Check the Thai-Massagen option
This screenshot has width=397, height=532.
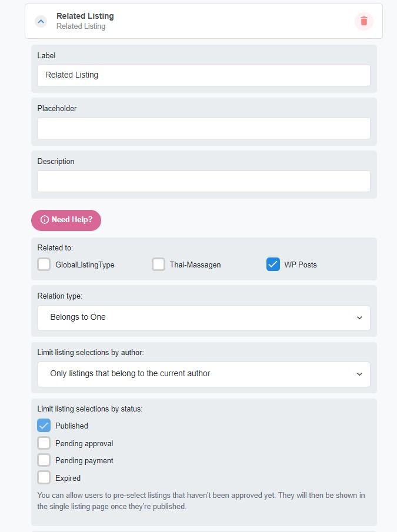158,265
